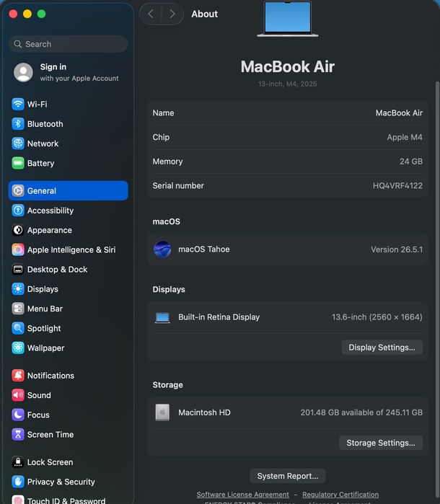Open Displays sun icon in sidebar
This screenshot has height=504, width=440.
18,289
